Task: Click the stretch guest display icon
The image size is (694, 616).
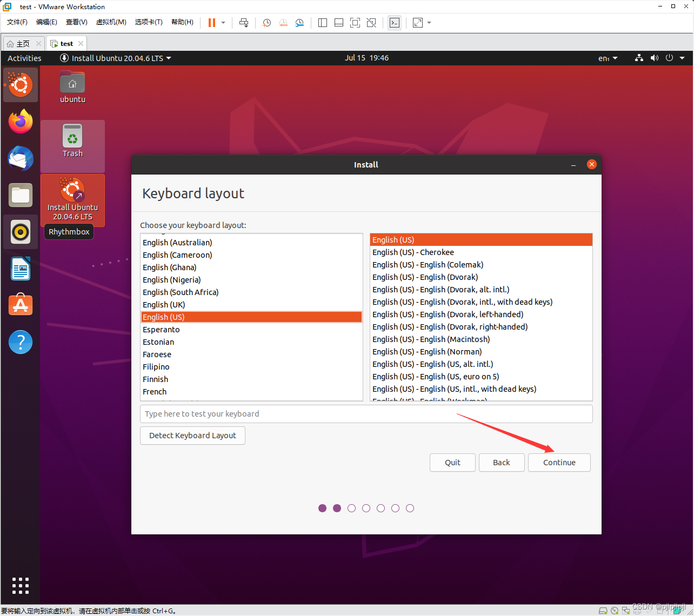Action: point(418,23)
